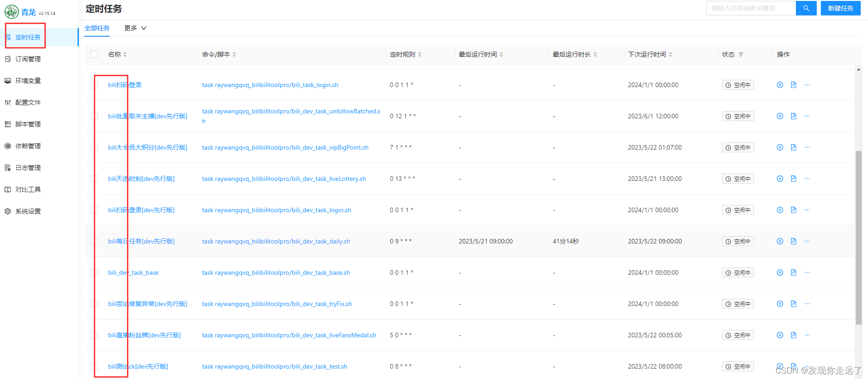Sort by 定时规则 column arrows

coord(419,54)
